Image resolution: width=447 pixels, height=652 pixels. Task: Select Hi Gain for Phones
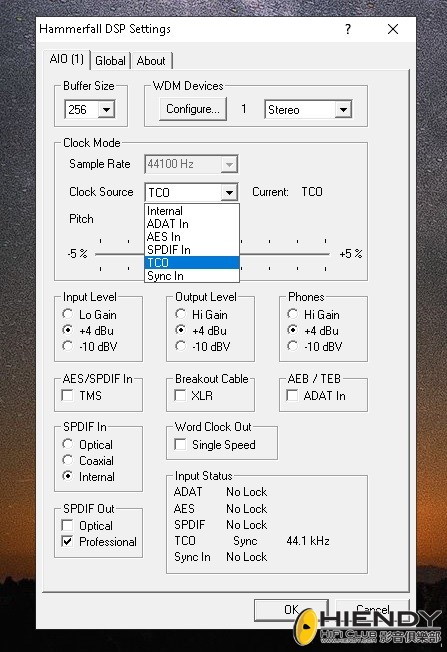coord(313,315)
